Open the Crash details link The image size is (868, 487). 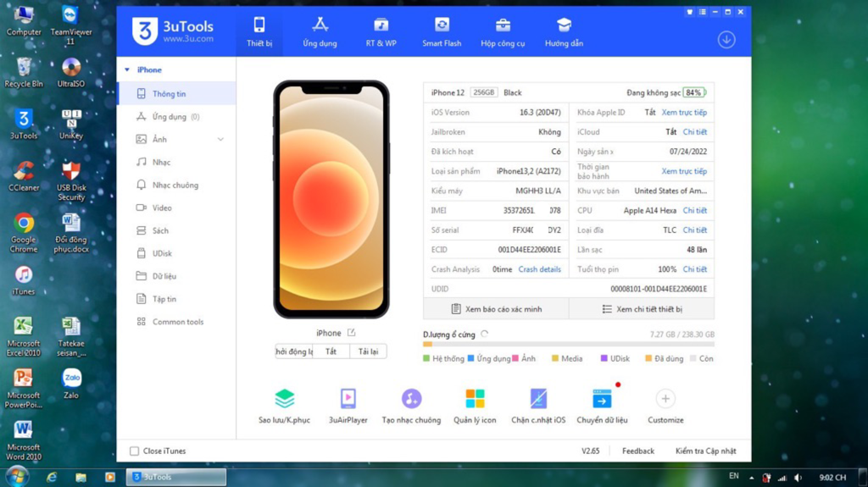pos(540,269)
